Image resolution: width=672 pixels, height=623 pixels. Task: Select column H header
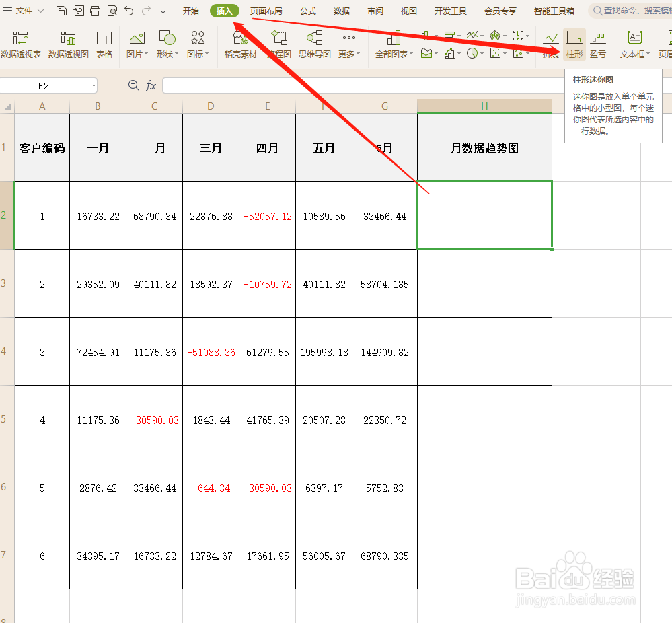(484, 106)
